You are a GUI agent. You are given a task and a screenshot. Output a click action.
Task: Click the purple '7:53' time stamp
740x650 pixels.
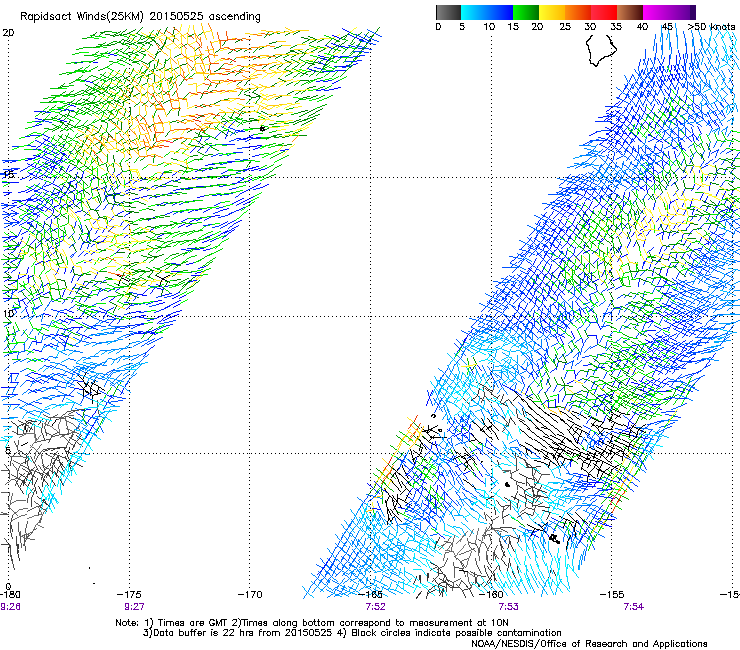point(508,607)
